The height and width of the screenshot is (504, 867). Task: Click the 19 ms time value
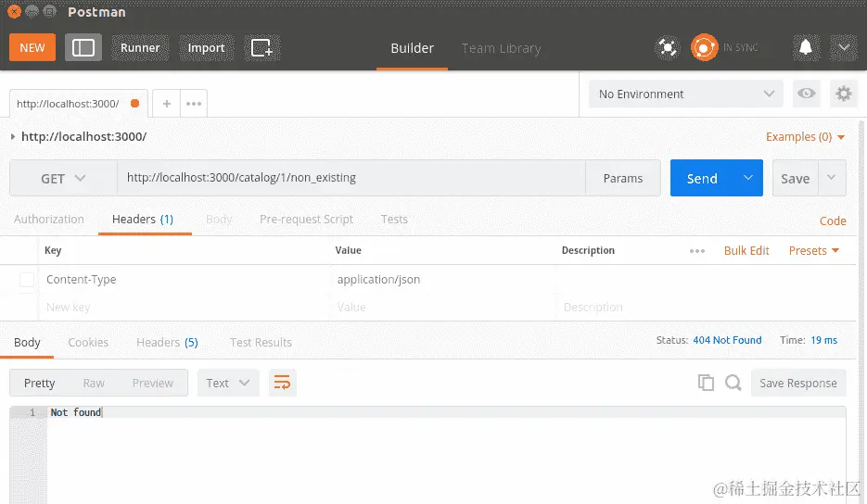click(823, 340)
